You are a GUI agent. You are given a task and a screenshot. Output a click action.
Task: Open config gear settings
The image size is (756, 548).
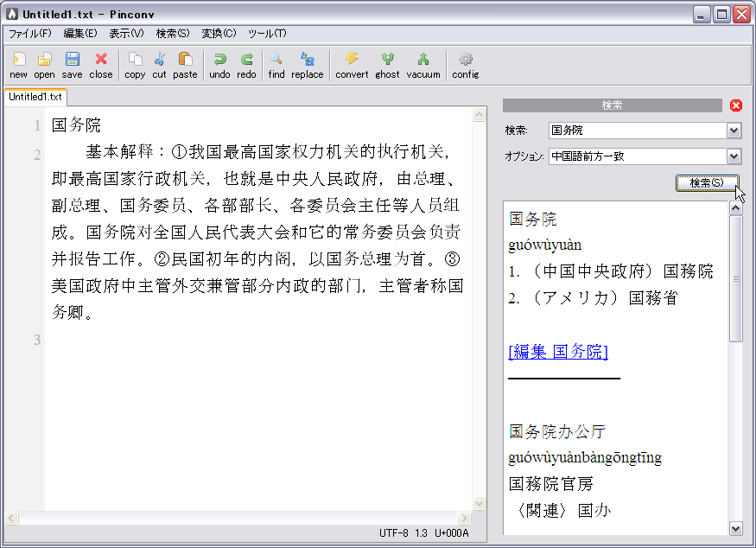point(466,65)
